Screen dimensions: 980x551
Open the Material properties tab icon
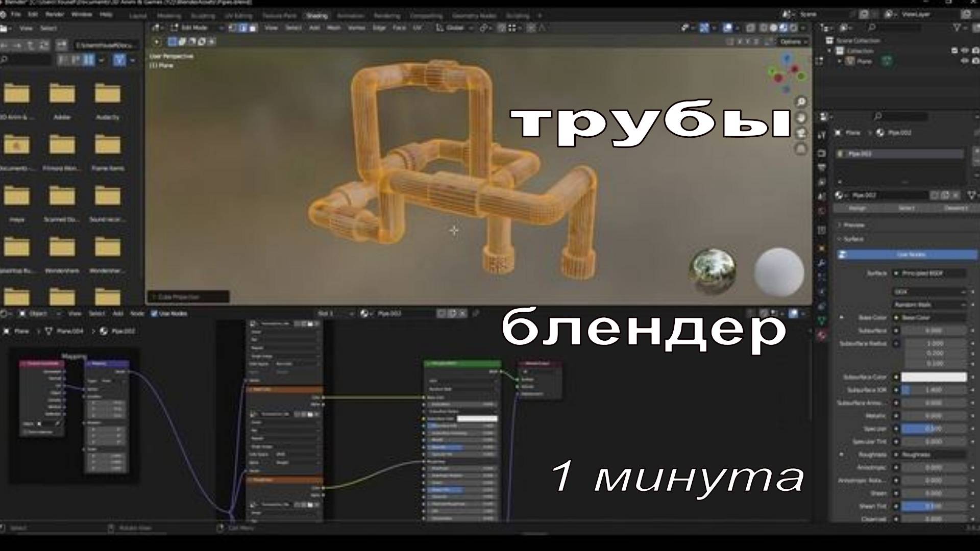(x=822, y=335)
